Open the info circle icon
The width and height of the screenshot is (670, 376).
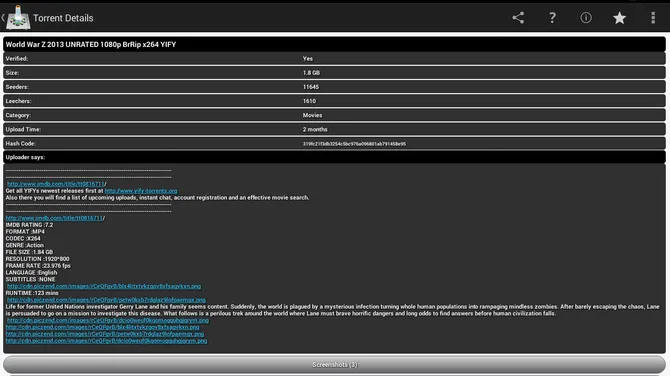coord(586,18)
